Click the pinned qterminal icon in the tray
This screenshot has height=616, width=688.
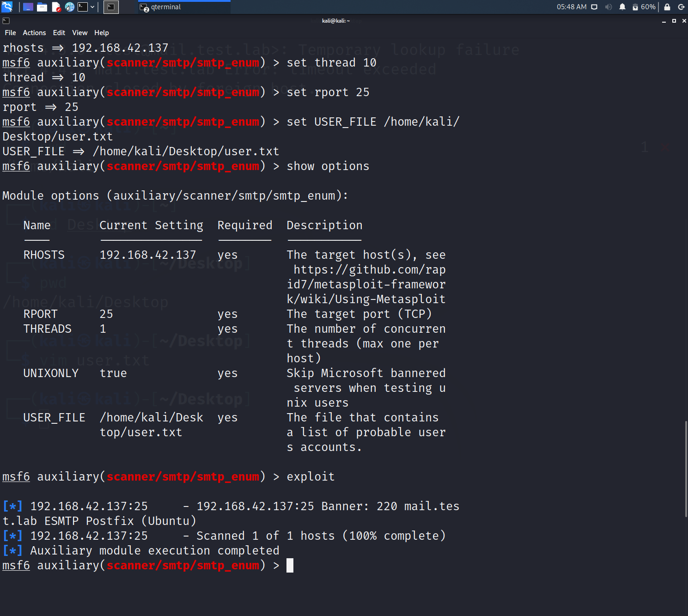click(x=111, y=7)
